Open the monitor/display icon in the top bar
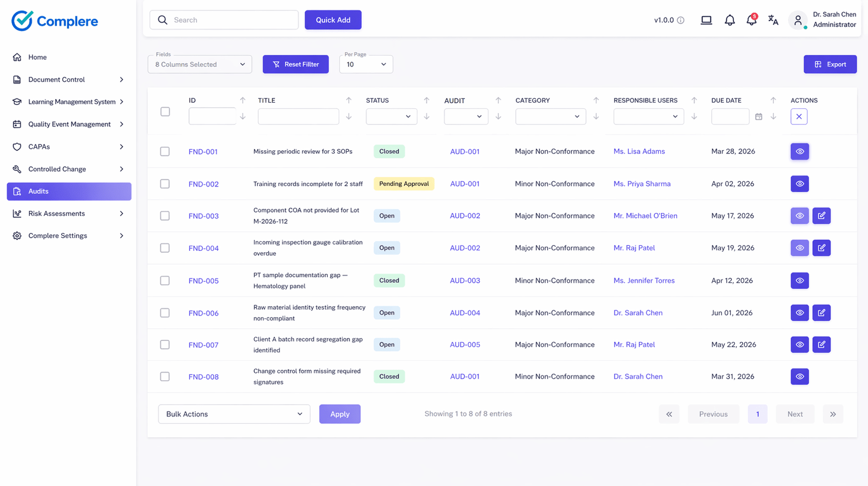This screenshot has height=486, width=868. click(707, 20)
